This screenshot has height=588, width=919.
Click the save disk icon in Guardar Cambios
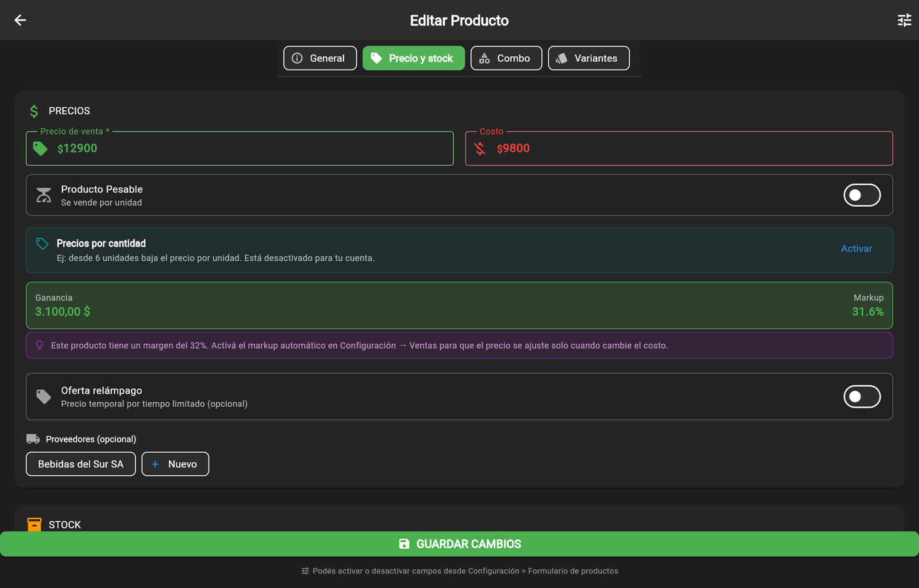(x=404, y=544)
